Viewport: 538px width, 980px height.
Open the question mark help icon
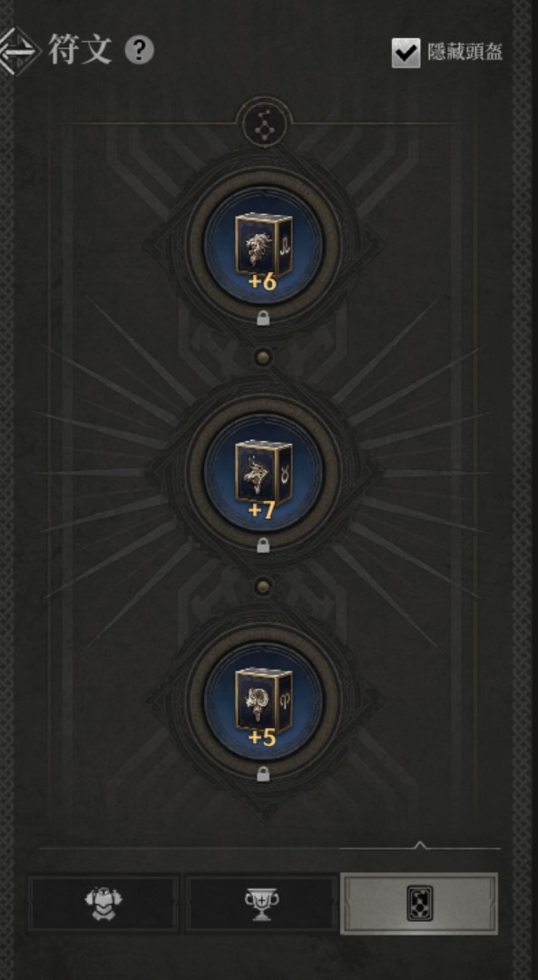coord(139,51)
